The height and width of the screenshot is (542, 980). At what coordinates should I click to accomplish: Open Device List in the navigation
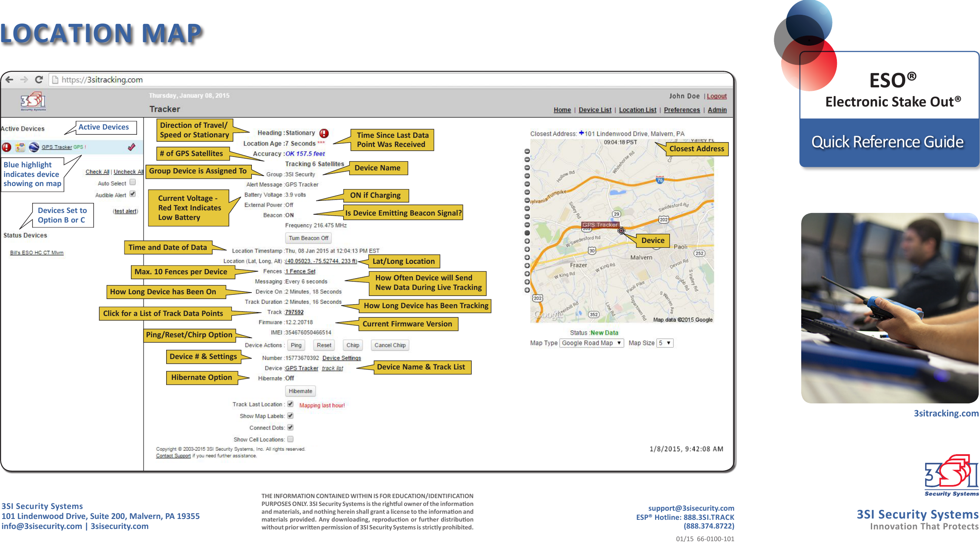(595, 110)
